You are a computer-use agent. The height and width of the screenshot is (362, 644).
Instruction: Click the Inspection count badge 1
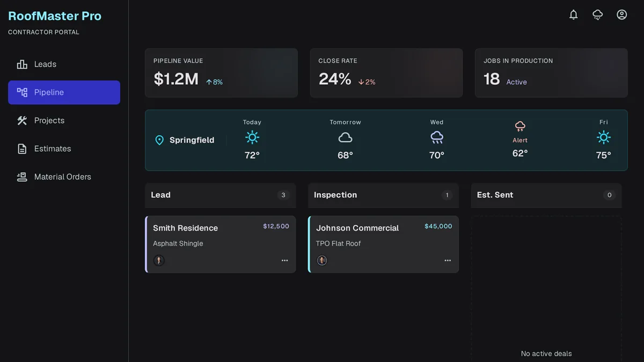click(447, 195)
